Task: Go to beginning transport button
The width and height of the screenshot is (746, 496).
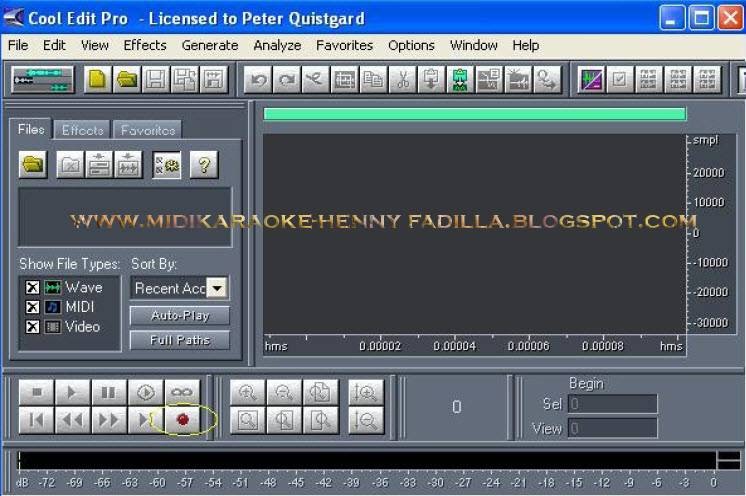Action: pos(37,419)
